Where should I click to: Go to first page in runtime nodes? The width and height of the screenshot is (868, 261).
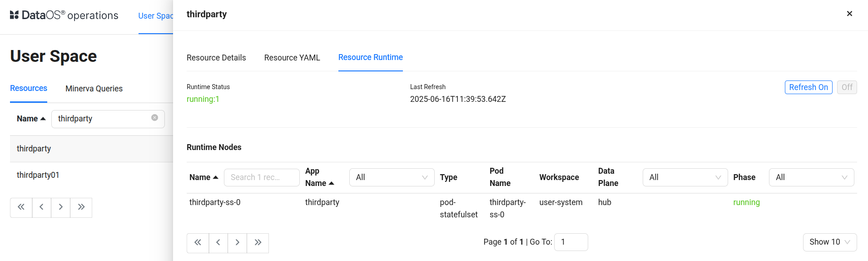198,243
